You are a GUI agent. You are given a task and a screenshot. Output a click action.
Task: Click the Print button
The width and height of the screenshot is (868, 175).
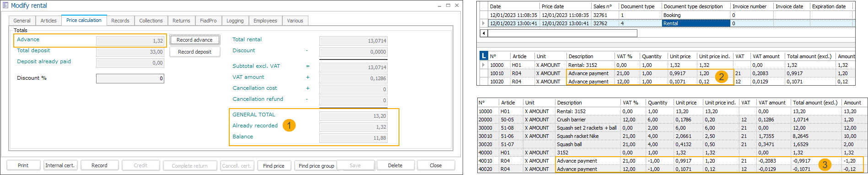[23, 165]
